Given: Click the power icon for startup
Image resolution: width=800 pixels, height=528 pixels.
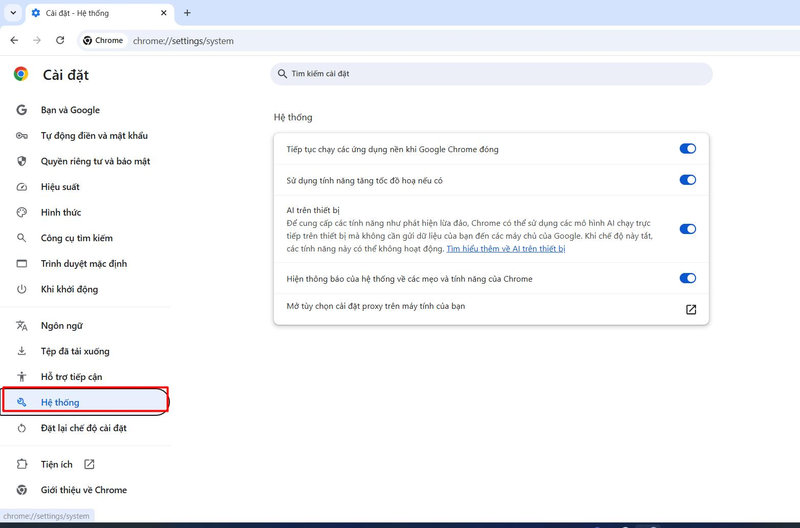Looking at the screenshot, I should click(x=21, y=289).
